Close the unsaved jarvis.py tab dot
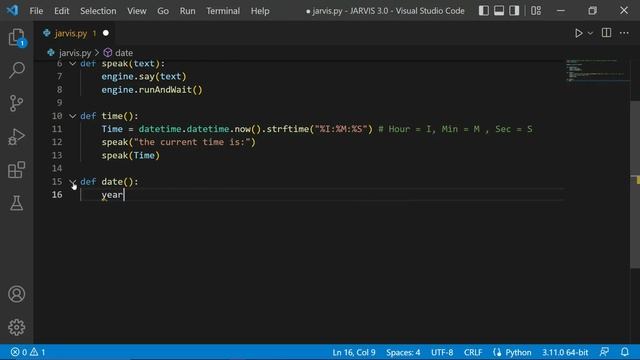Image resolution: width=640 pixels, height=360 pixels. pyautogui.click(x=106, y=33)
